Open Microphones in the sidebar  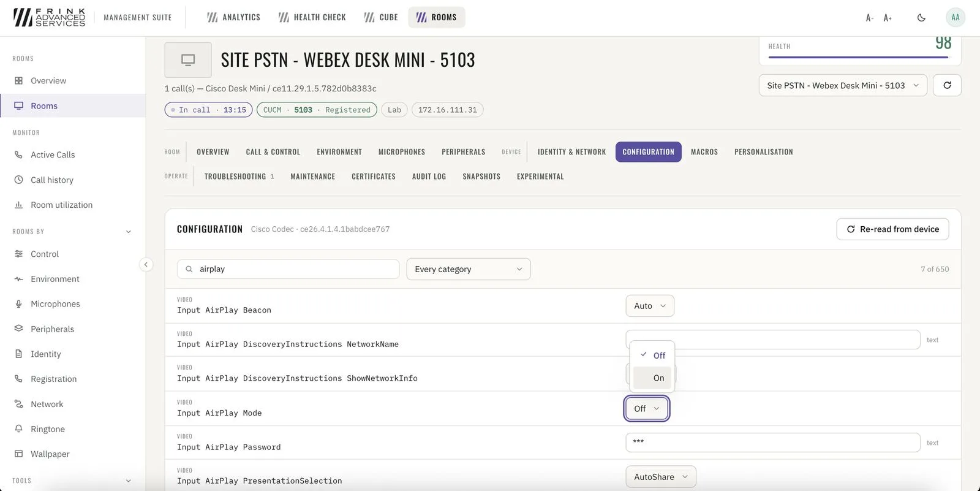[73, 304]
